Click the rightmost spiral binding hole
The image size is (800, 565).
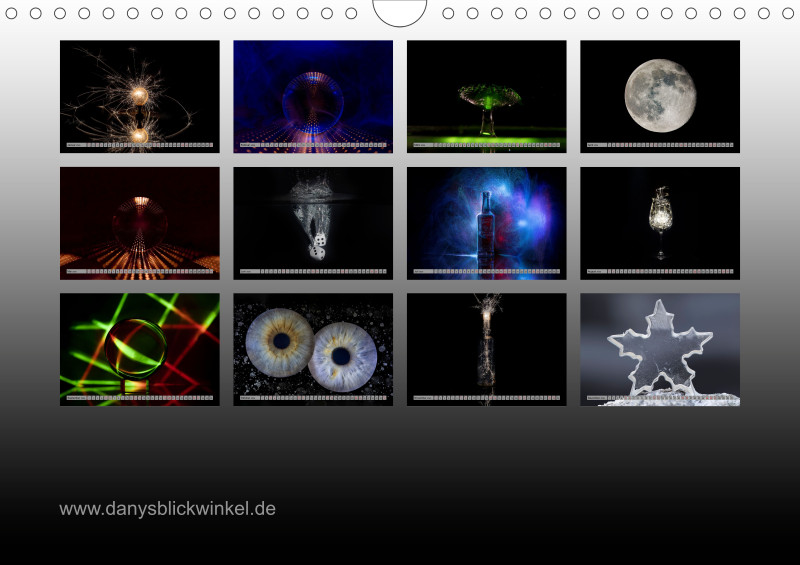coord(788,13)
